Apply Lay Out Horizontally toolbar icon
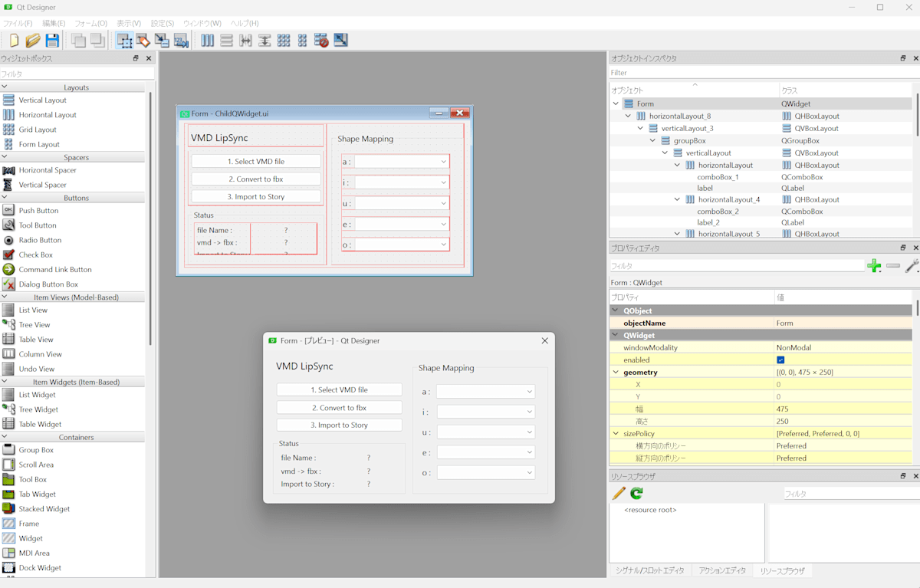Image resolution: width=920 pixels, height=588 pixels. (x=207, y=41)
